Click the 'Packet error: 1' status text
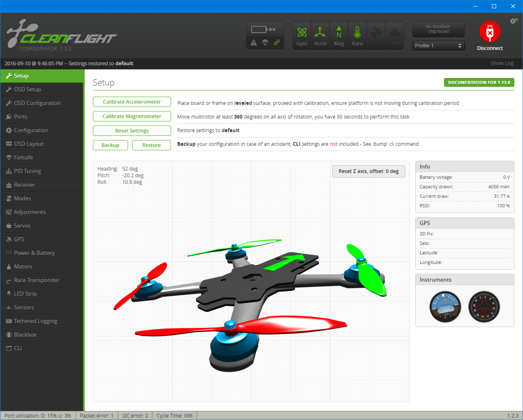This screenshot has height=420, width=523. (x=97, y=415)
